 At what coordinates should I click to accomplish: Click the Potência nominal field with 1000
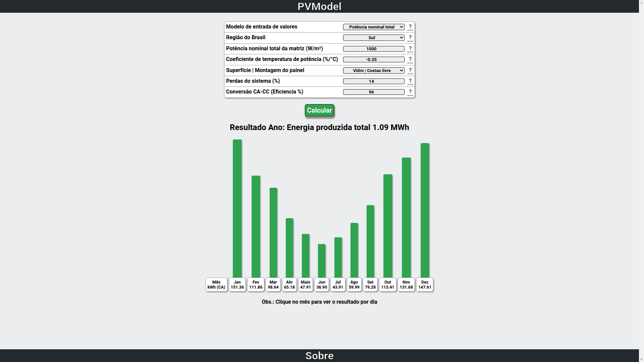[x=374, y=49]
